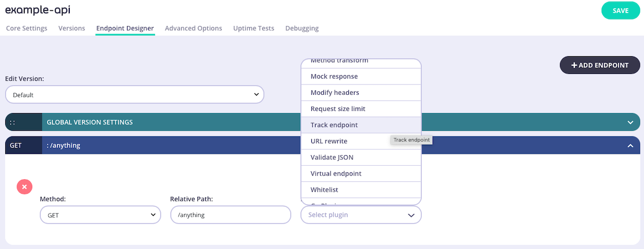Collapse the GET /anything endpoint chevron
This screenshot has width=644, height=249.
click(630, 146)
